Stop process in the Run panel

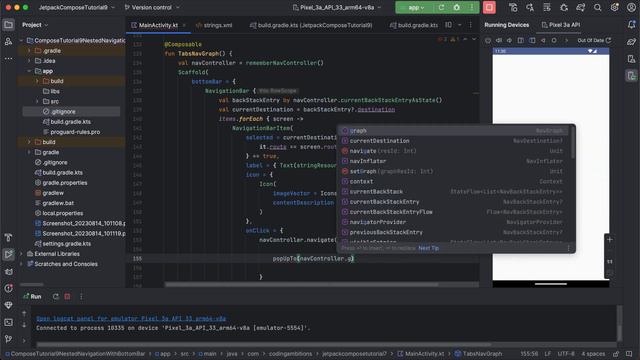coord(68,297)
